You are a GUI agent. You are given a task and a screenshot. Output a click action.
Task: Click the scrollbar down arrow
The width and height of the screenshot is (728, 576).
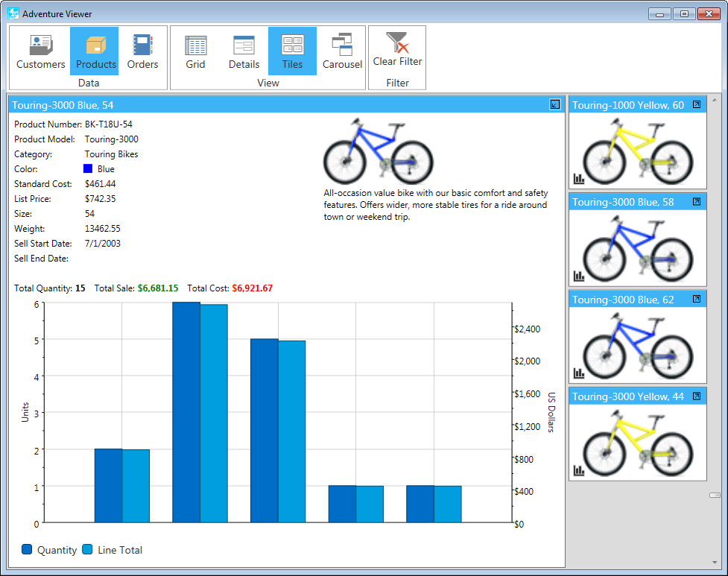point(715,562)
